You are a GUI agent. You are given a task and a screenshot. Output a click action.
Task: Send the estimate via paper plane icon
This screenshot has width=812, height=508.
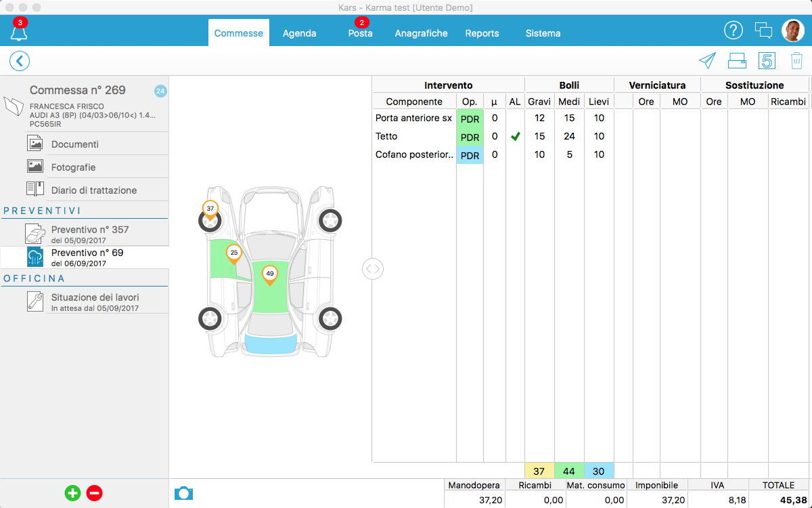[707, 61]
